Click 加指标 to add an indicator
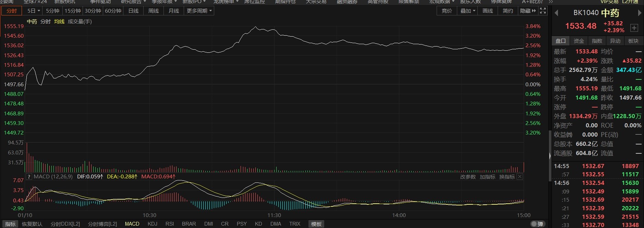The width and height of the screenshot is (644, 228). tap(487, 177)
